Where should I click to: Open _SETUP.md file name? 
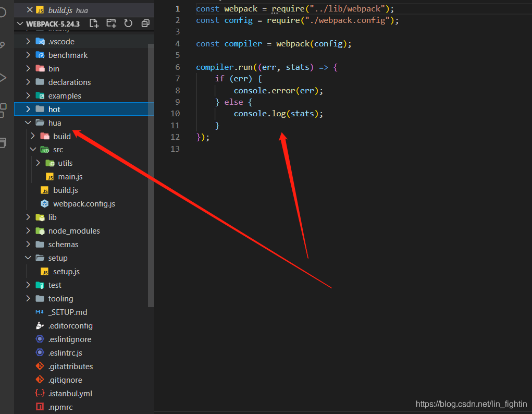click(68, 312)
